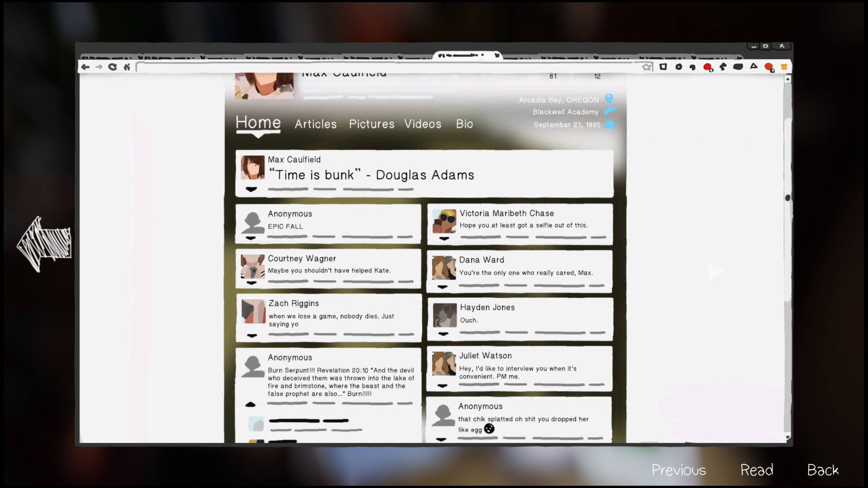This screenshot has height=488, width=868.
Task: Click the Blackwell Academy text
Action: [x=566, y=112]
